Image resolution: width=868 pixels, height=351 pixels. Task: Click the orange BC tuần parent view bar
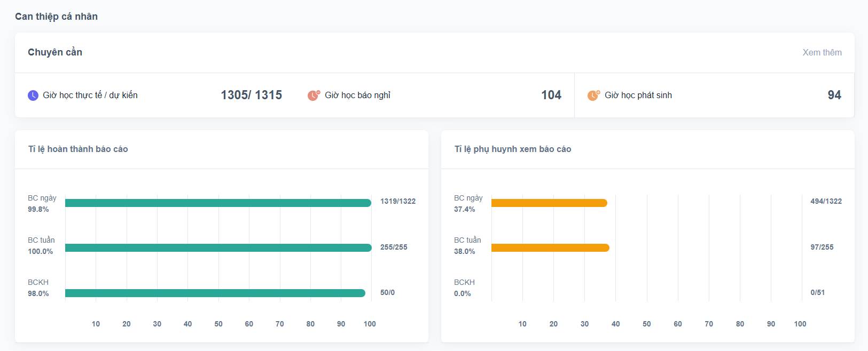(x=550, y=248)
